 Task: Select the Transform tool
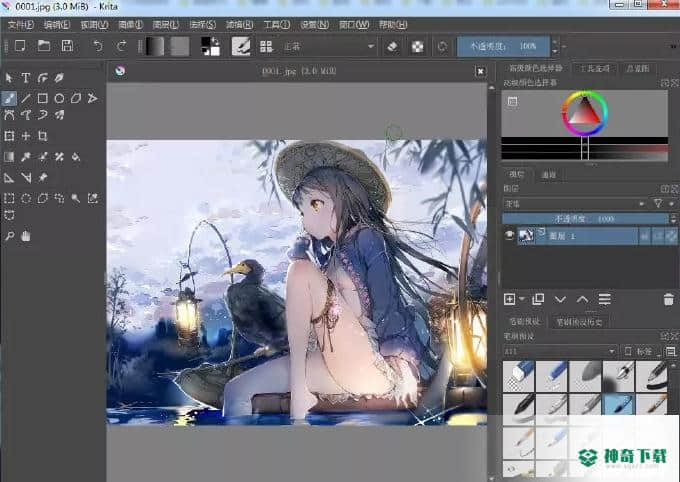(x=9, y=136)
